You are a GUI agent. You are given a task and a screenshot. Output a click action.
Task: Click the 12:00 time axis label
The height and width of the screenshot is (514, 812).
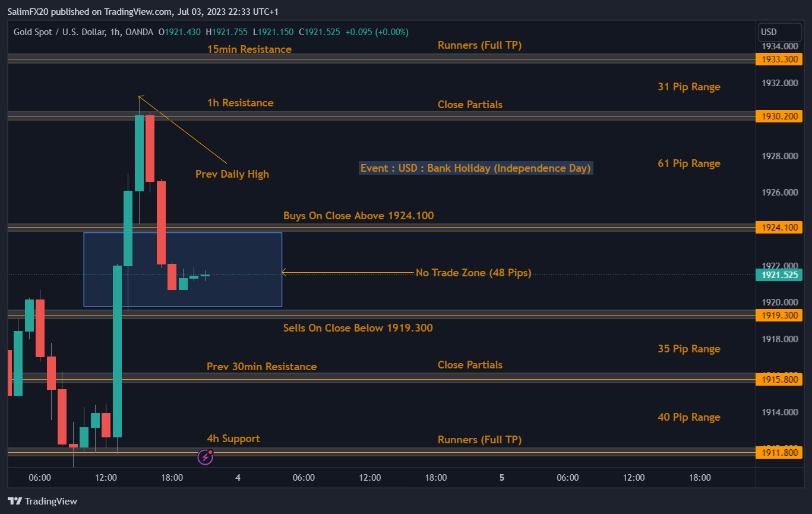click(x=105, y=477)
